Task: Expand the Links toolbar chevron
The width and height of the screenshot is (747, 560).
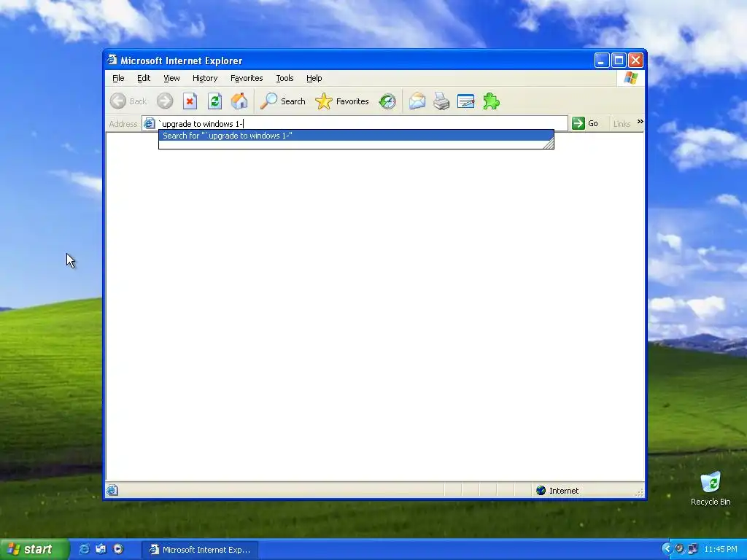Action: (x=640, y=122)
